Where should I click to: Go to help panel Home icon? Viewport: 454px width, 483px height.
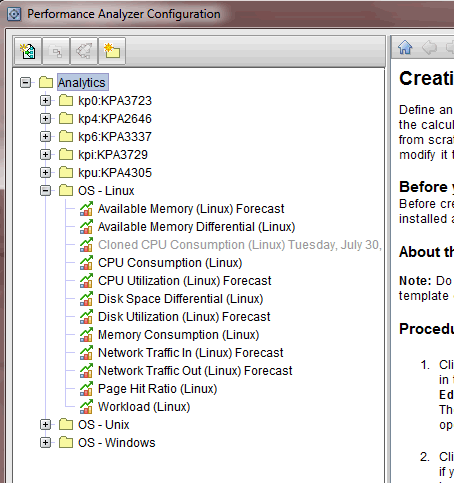pos(405,47)
